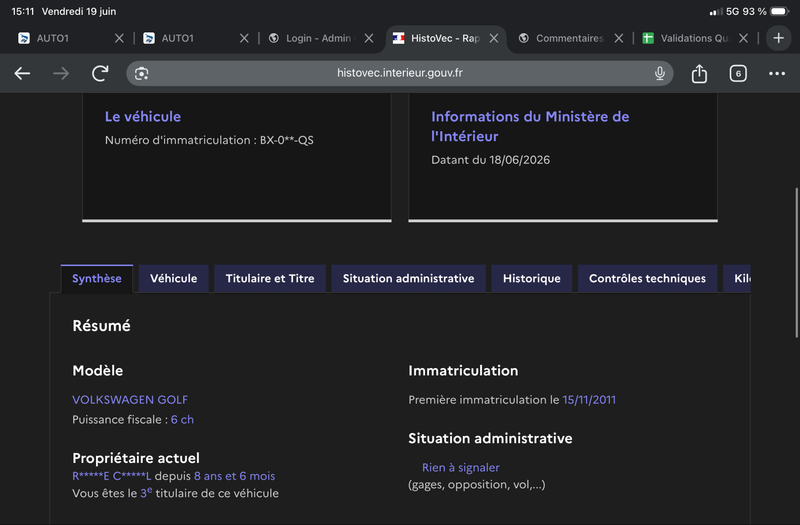Screen dimensions: 800x525
Task: Add a new tab with plus icon
Action: click(x=778, y=38)
